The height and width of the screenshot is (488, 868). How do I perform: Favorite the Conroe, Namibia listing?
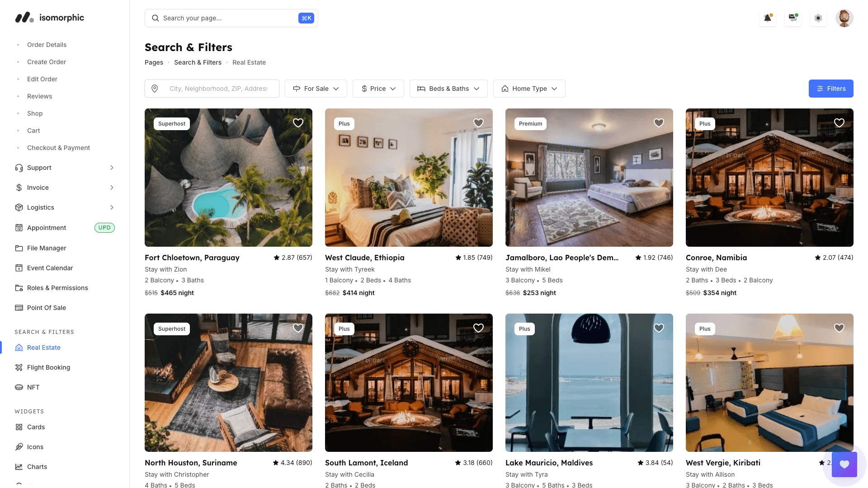coord(839,123)
